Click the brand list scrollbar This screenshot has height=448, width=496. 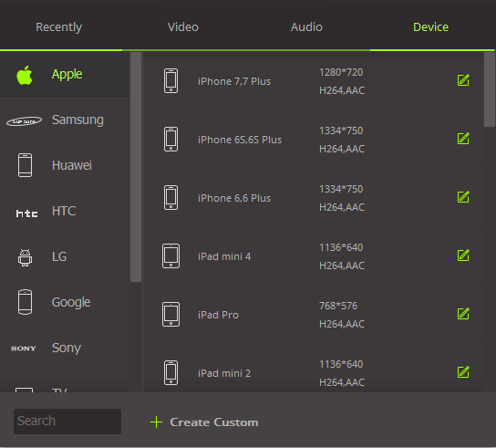click(x=136, y=167)
